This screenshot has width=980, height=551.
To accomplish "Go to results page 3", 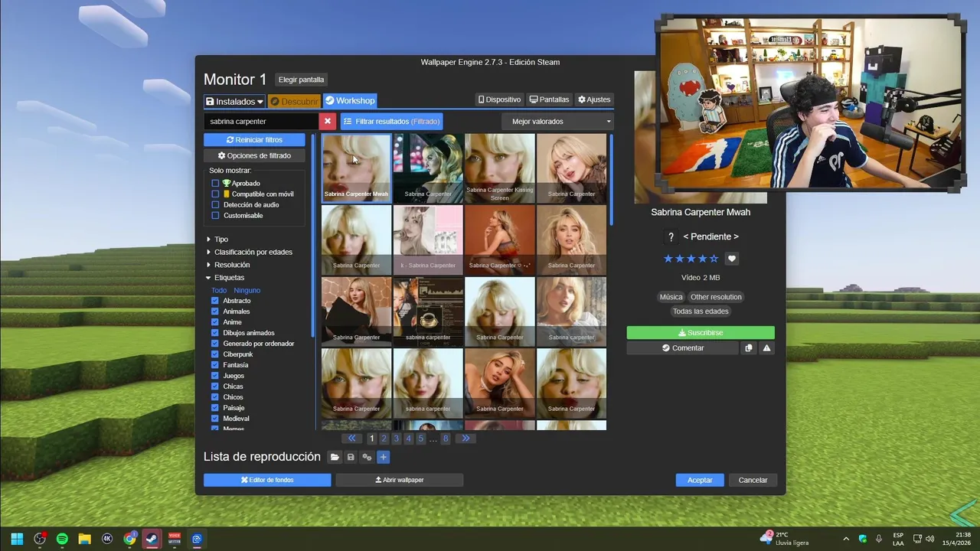I will (x=396, y=439).
